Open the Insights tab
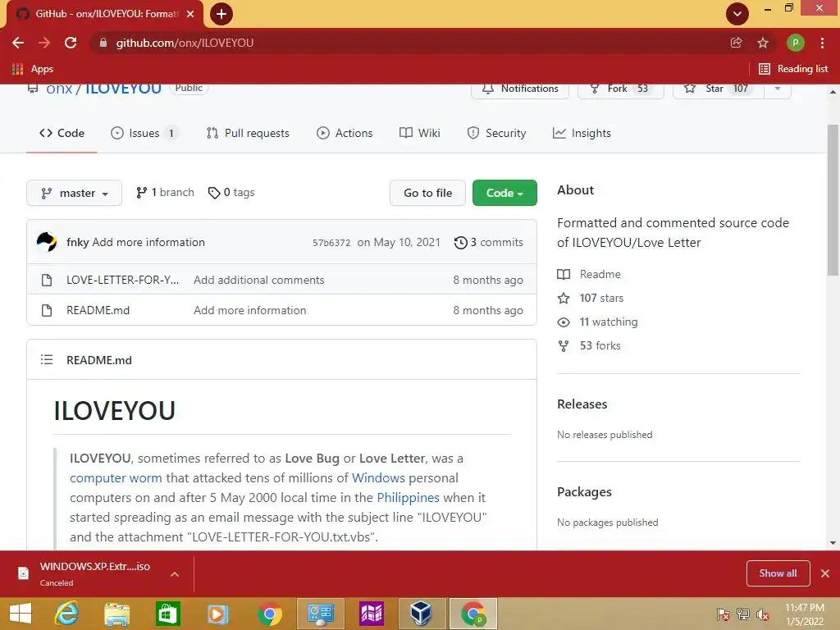Screen dimensions: 840x630 582,133
